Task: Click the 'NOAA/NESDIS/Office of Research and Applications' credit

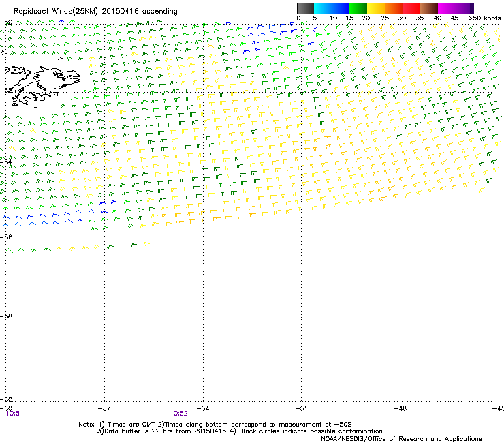Action: pyautogui.click(x=401, y=438)
